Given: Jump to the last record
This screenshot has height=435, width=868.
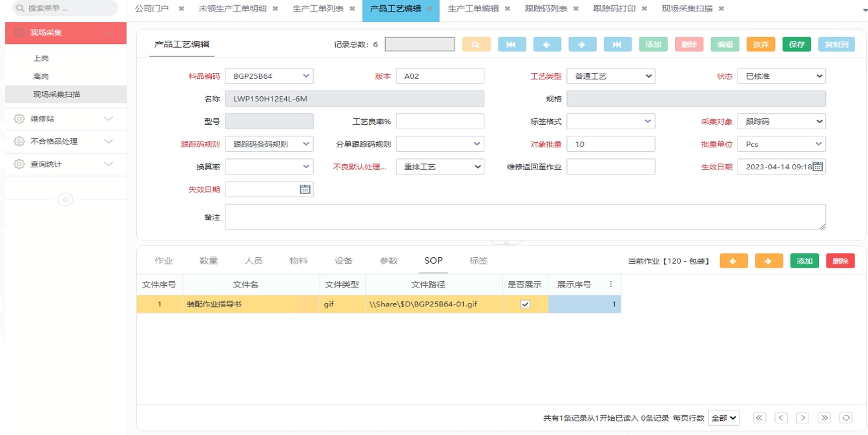Looking at the screenshot, I should pyautogui.click(x=617, y=45).
